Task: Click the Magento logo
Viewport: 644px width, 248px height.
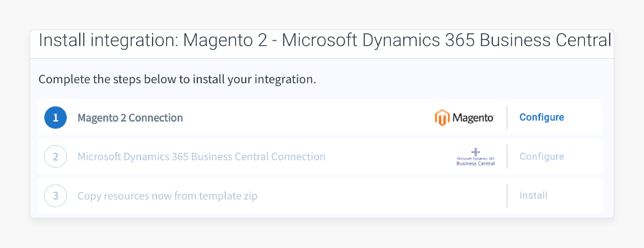Action: click(464, 117)
